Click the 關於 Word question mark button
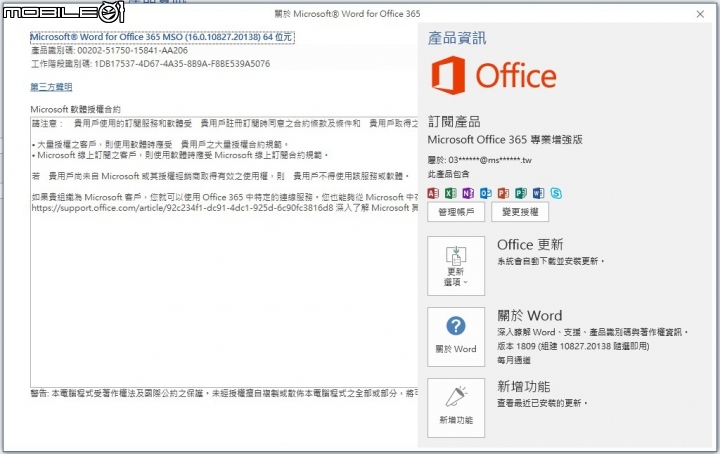Viewport: 720px width, 454px height. (x=456, y=337)
